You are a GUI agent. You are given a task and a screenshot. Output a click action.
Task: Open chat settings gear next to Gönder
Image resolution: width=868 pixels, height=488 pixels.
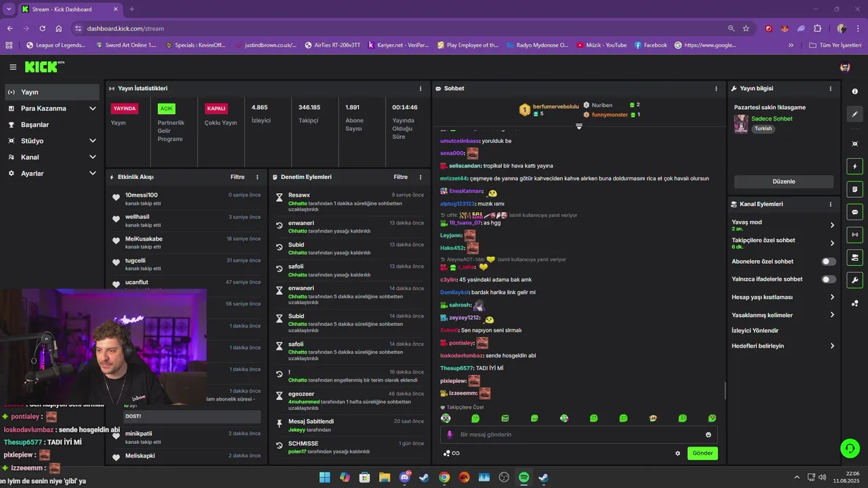[677, 453]
